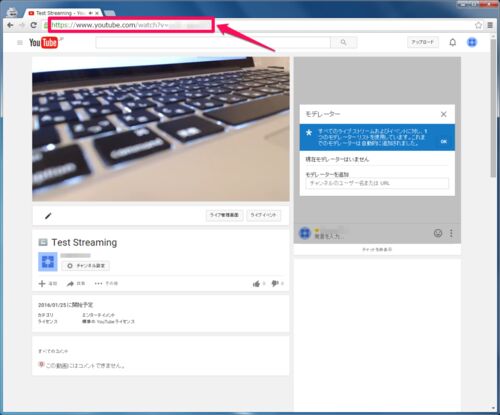
Task: Click the YouTube search input box
Action: pyautogui.click(x=213, y=43)
